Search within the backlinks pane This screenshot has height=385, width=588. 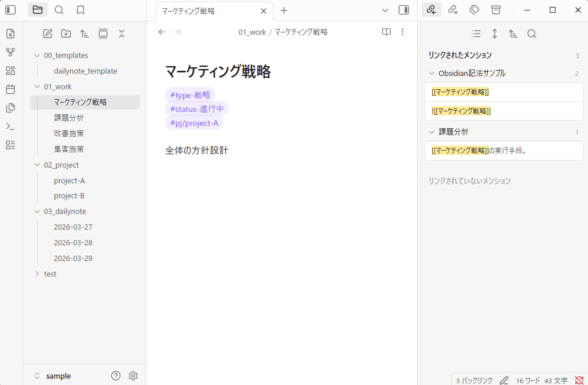[x=532, y=34]
